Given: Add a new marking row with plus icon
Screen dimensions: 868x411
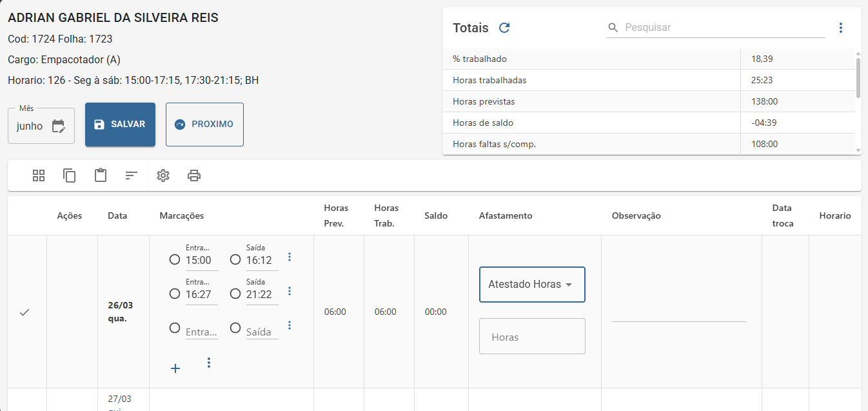Looking at the screenshot, I should pyautogui.click(x=175, y=368).
